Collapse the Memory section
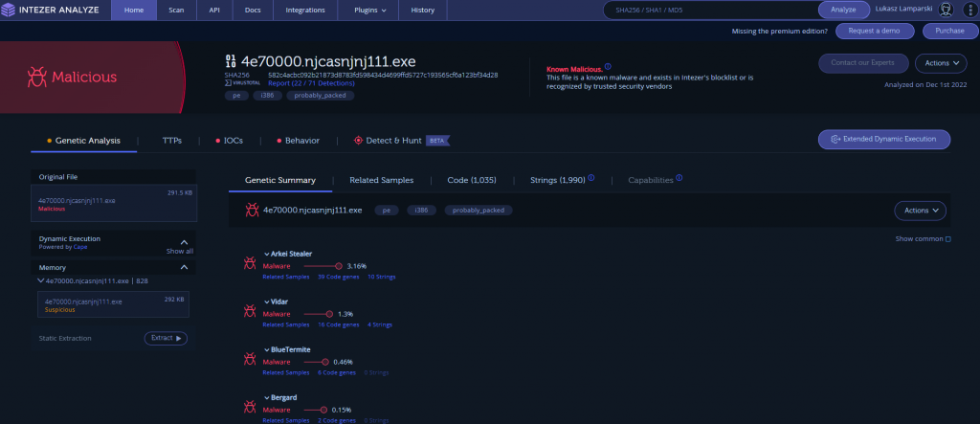Screen dimensions: 980x424 tap(185, 268)
